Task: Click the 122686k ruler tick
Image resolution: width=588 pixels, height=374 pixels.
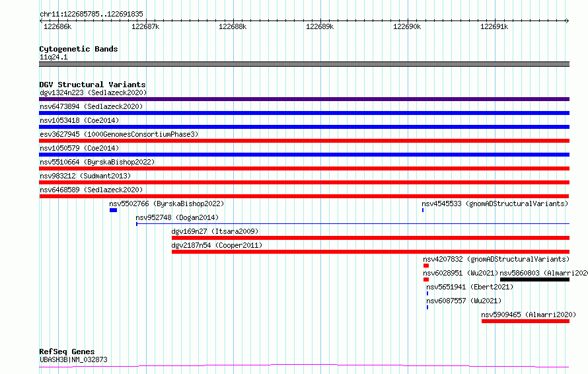Action: click(57, 26)
